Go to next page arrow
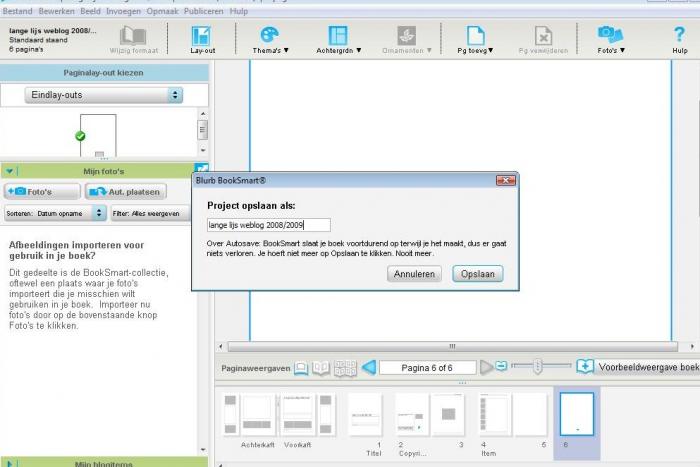The width and height of the screenshot is (700, 467). coord(486,367)
